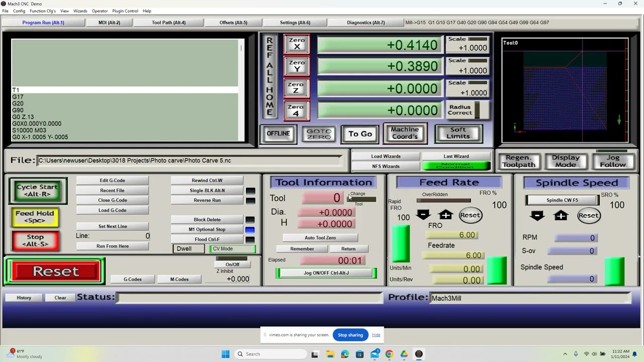644x362 pixels.
Task: Open the Config menu
Action: pos(19,11)
